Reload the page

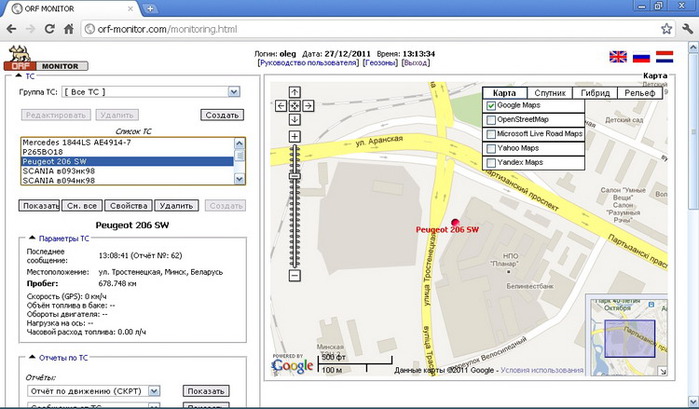coord(49,29)
